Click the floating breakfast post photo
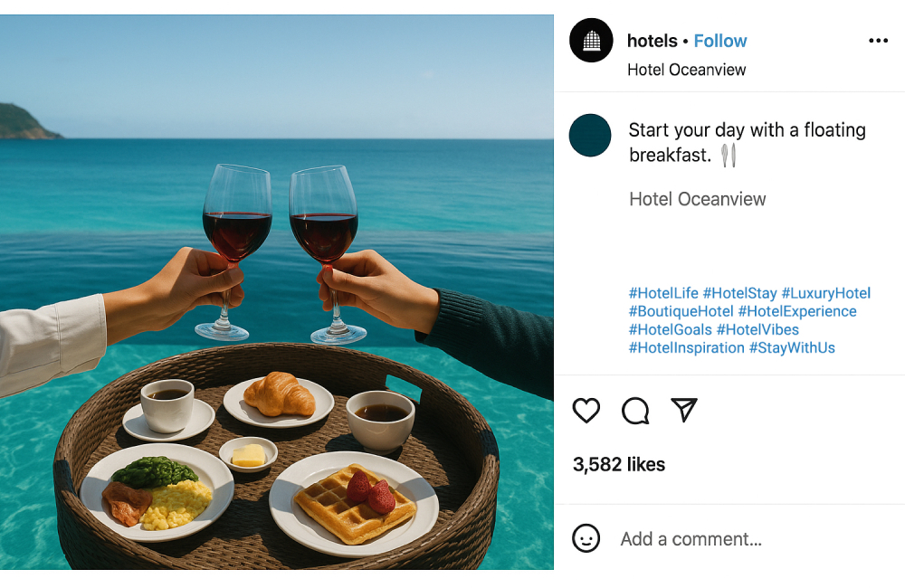Image resolution: width=905 pixels, height=588 pixels. (277, 292)
